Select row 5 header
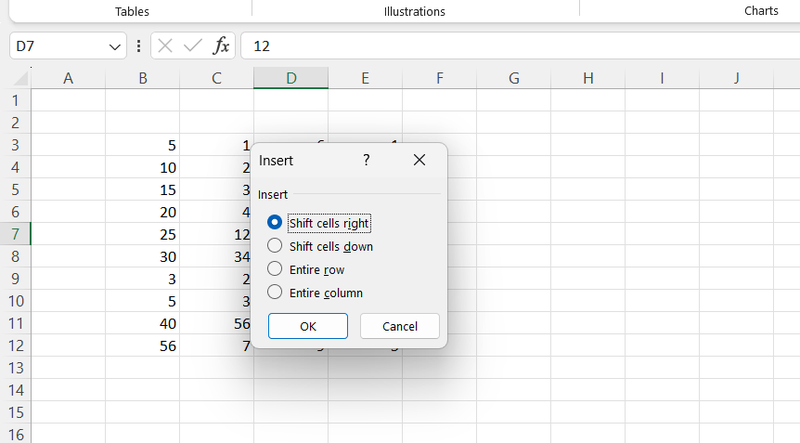This screenshot has width=800, height=443. pyautogui.click(x=15, y=190)
